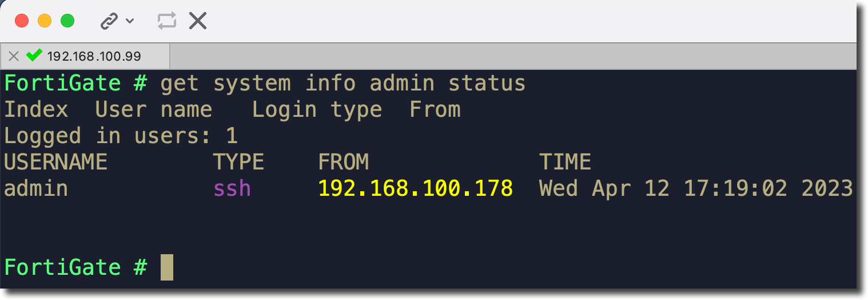Screen dimensions: 868x300
Task: Click the purple ssh login type text
Action: pos(232,188)
